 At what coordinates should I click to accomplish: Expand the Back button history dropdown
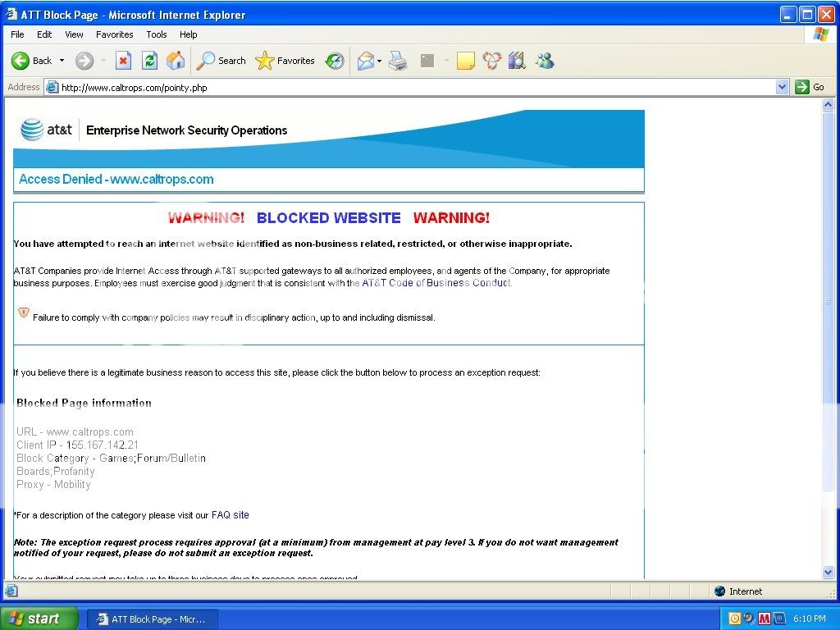click(x=62, y=61)
